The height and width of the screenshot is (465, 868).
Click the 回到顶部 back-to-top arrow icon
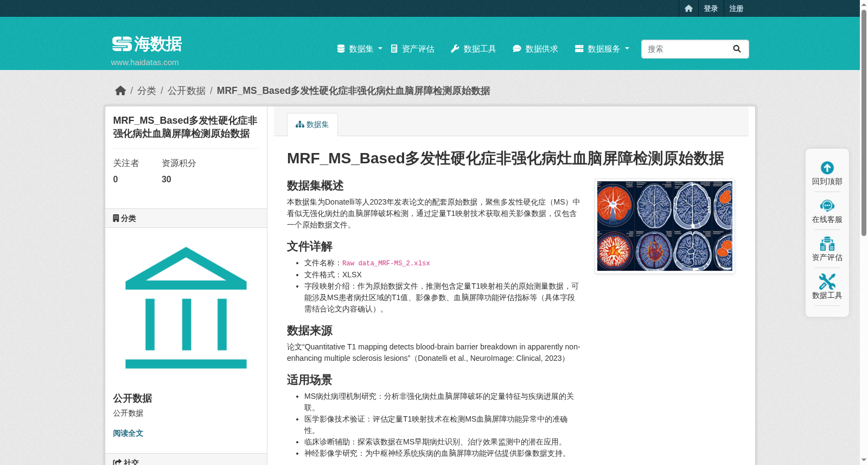point(827,168)
